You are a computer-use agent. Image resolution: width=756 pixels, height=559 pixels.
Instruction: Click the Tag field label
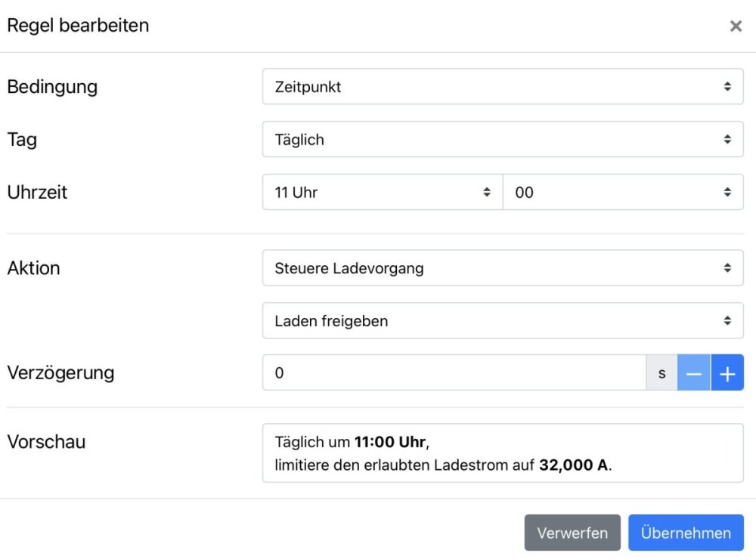point(22,140)
